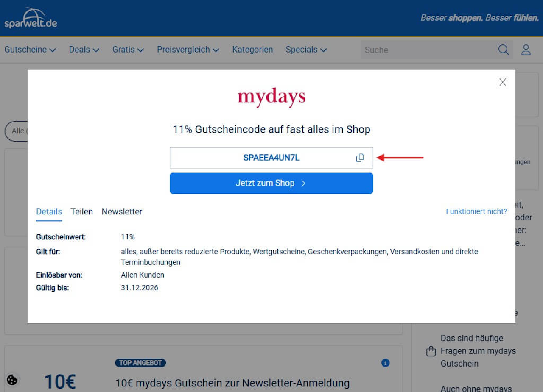Viewport: 543px width, 392px height.
Task: Copy the coupon code with the copy icon
Action: coord(360,158)
